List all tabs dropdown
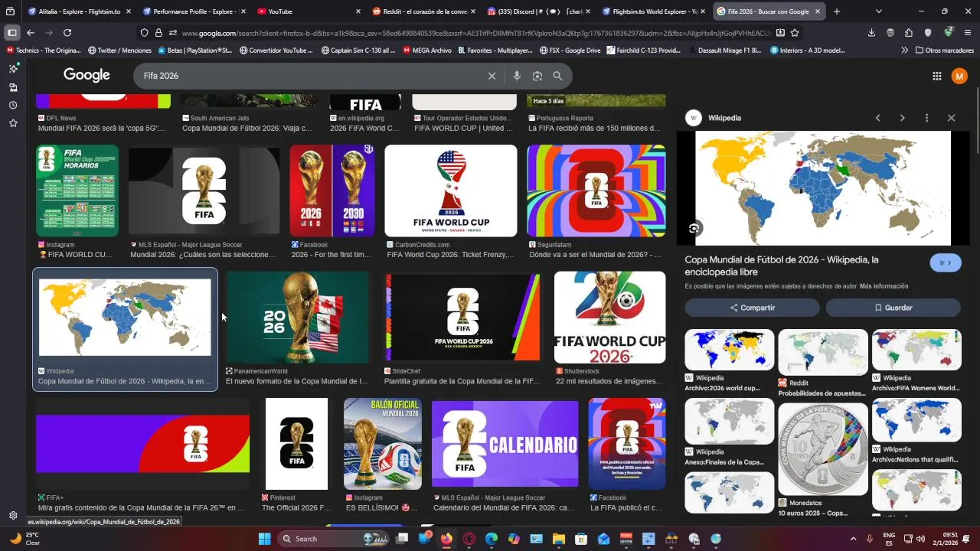Viewport: 980px width, 551px height. tap(878, 11)
